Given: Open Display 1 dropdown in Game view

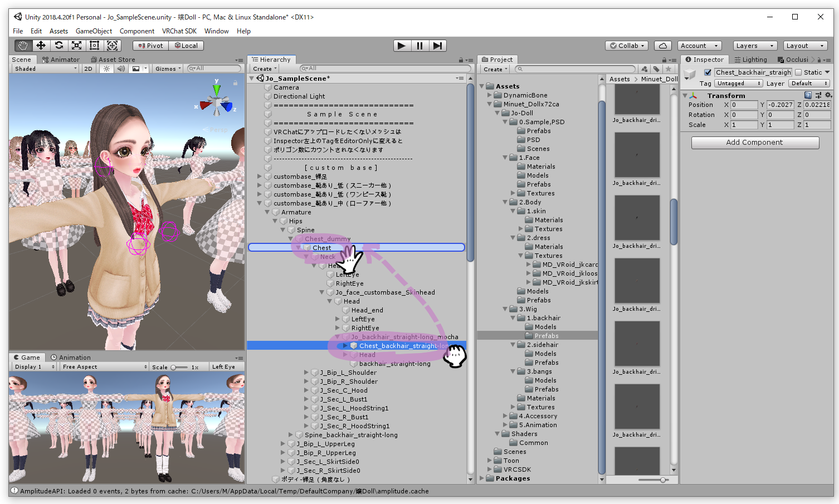Looking at the screenshot, I should [x=35, y=366].
